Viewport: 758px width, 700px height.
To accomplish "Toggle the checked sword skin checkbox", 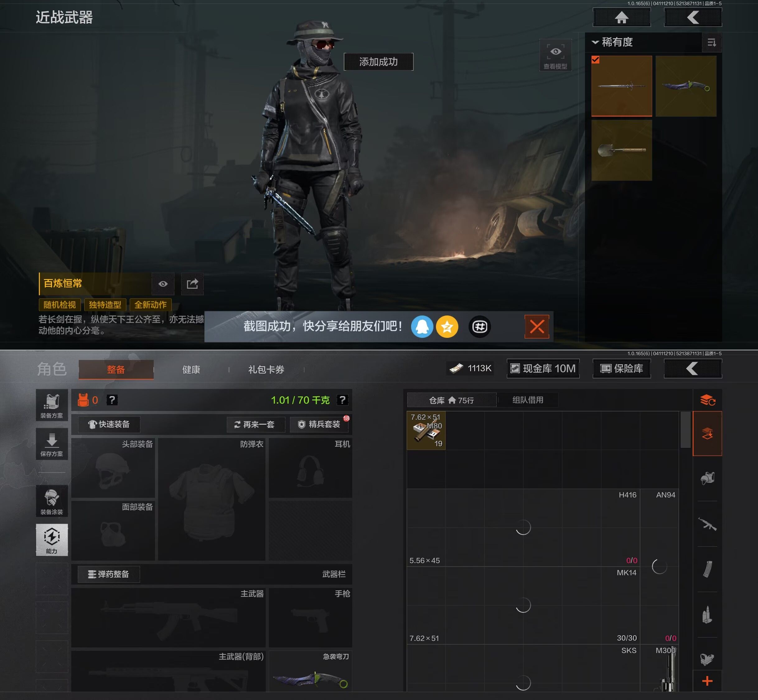I will point(596,60).
